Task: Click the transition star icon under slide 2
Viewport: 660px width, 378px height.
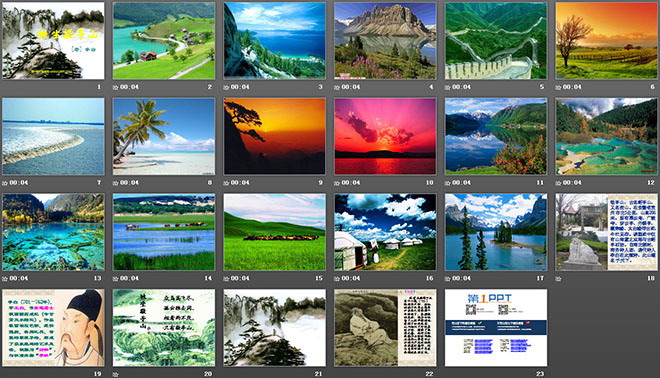Action: click(115, 87)
